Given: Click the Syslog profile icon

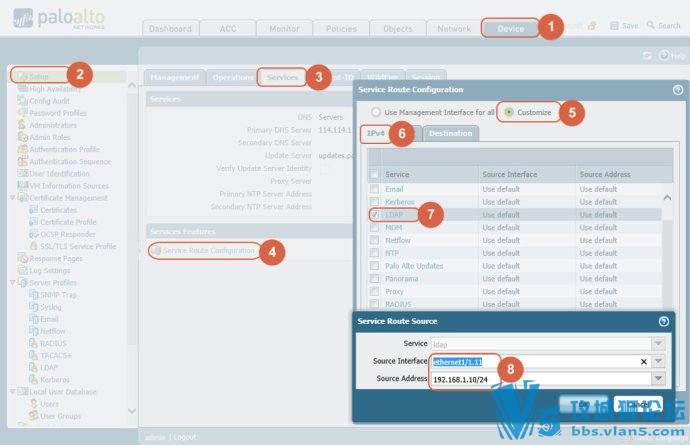Looking at the screenshot, I should click(x=33, y=307).
